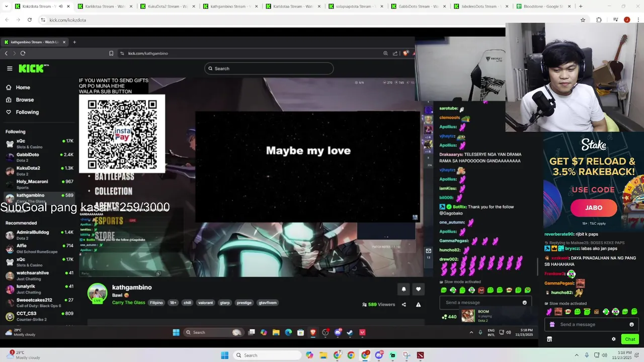Switch to the GabbiDoto Stream tab
This screenshot has height=362, width=644.
419,7
